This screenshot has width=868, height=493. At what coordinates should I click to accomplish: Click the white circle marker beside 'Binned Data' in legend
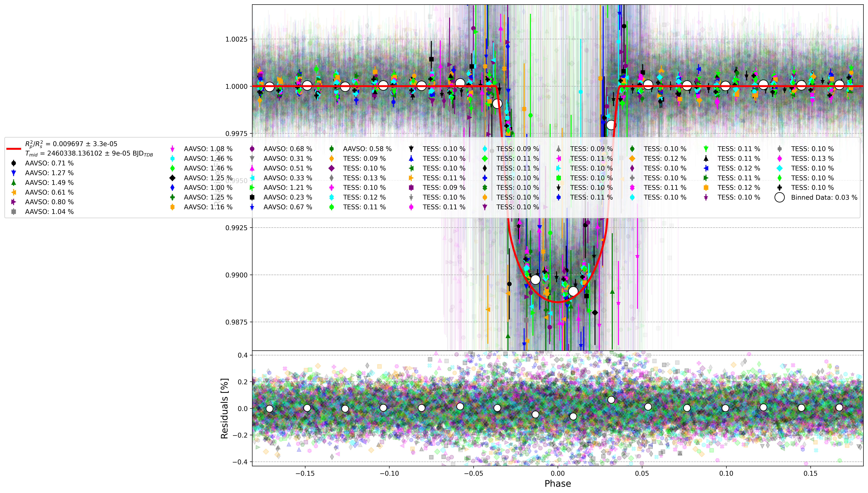pyautogui.click(x=779, y=197)
